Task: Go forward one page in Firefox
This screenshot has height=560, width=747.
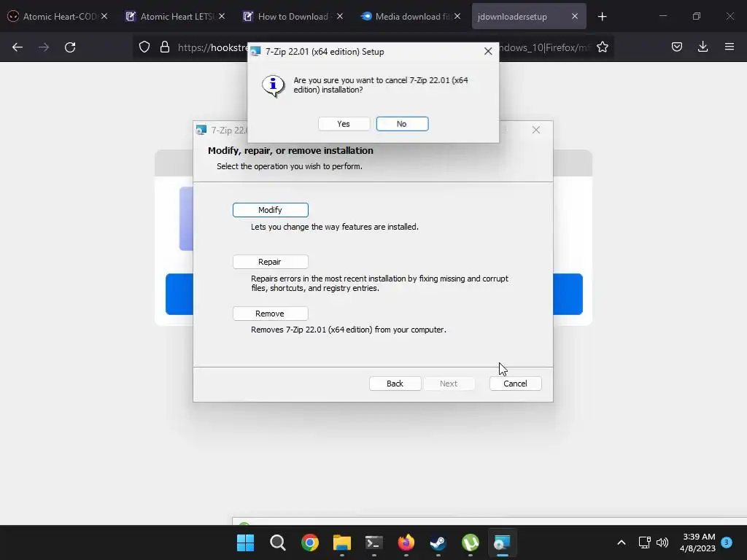Action: [x=44, y=47]
